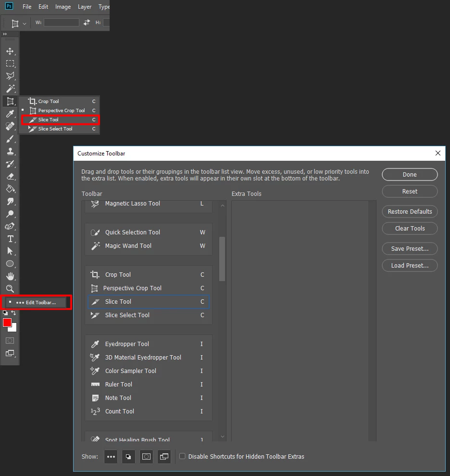Select the Rectangular Marquee tool
The image size is (450, 476).
[10, 64]
